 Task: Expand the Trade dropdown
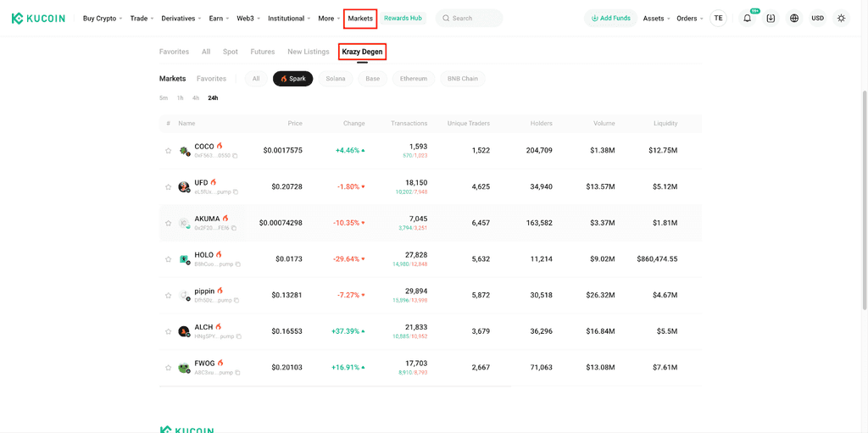point(142,19)
